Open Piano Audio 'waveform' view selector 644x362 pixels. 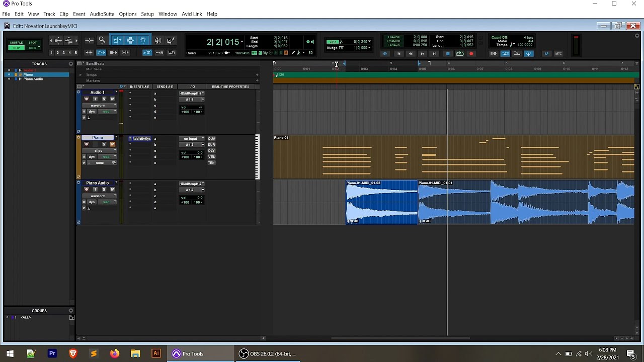[100, 196]
